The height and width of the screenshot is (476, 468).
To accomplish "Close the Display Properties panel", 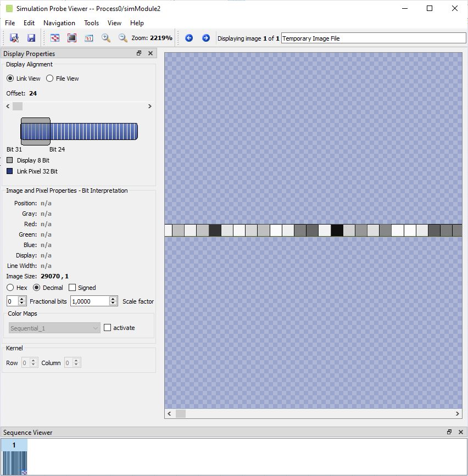I will click(151, 53).
